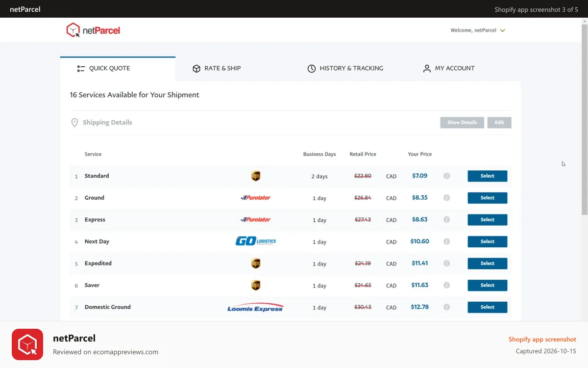Viewport: 588px width, 368px height.
Task: Open info icon for $7.09 Standard rate
Action: point(446,176)
